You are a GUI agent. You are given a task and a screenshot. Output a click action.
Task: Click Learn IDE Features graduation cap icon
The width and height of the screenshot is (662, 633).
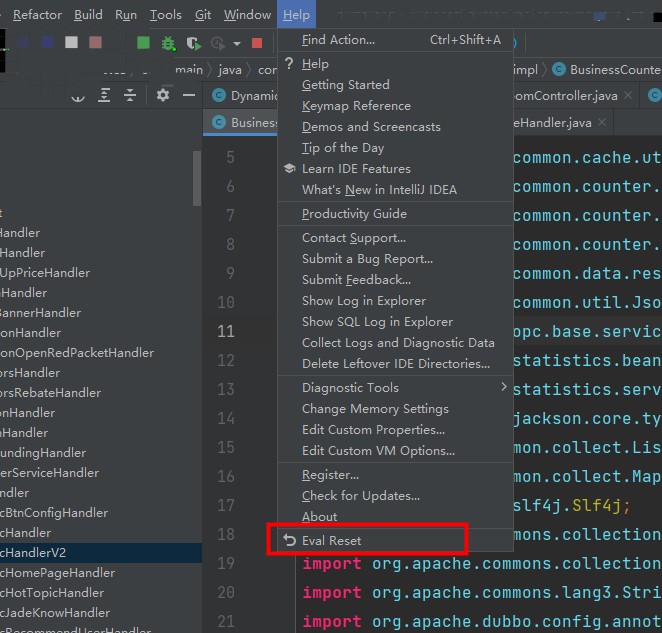click(x=290, y=168)
